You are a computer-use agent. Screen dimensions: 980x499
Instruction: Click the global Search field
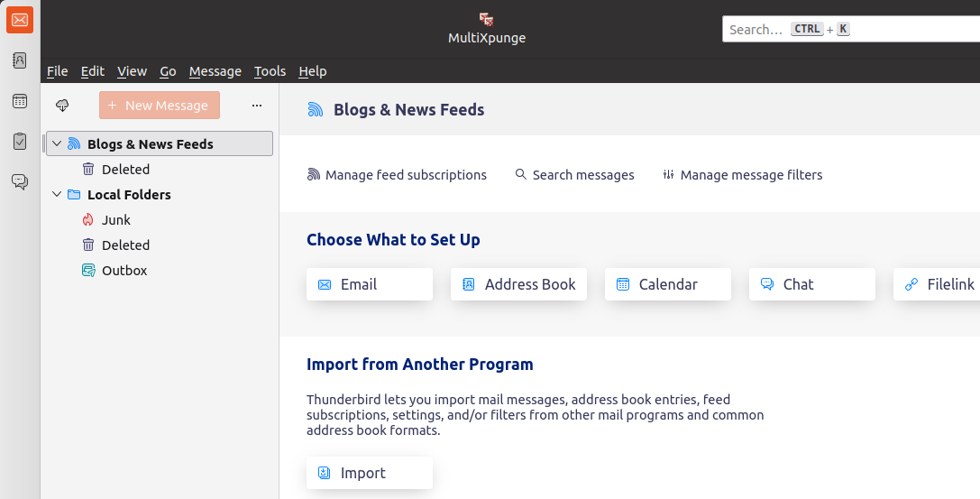(x=851, y=30)
